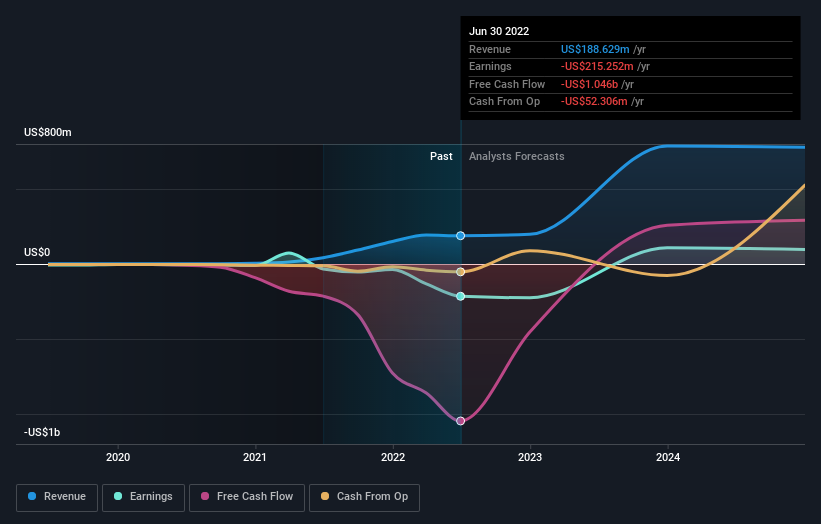Image resolution: width=821 pixels, height=524 pixels.
Task: Click the -US$1b y-axis label
Action: [x=42, y=432]
